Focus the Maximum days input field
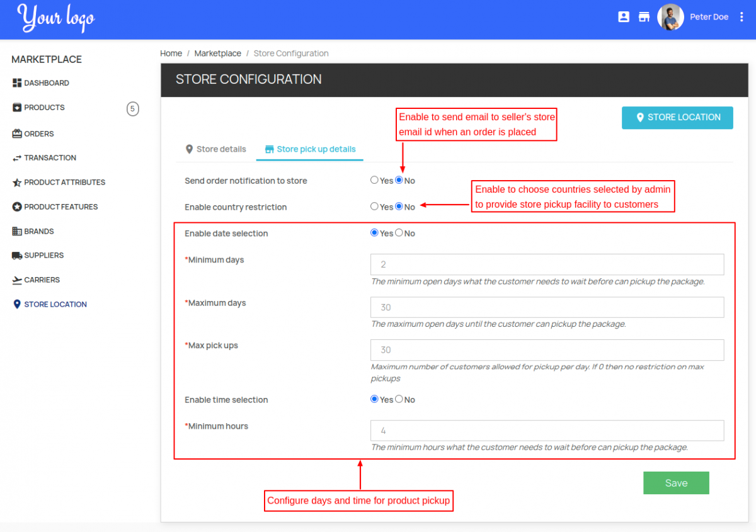This screenshot has width=756, height=532. click(547, 307)
